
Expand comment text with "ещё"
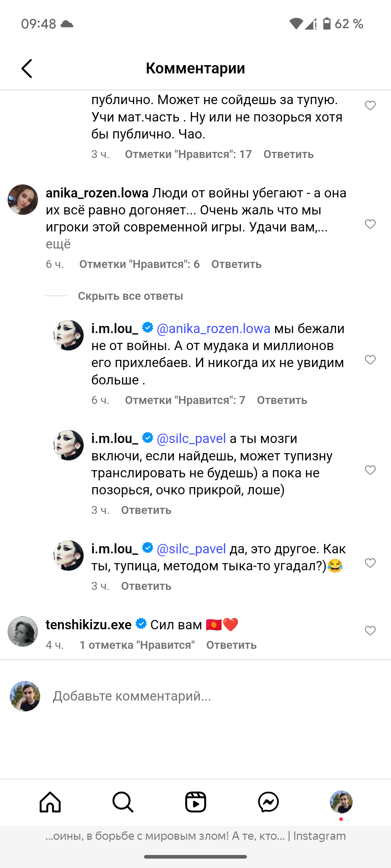[x=58, y=244]
